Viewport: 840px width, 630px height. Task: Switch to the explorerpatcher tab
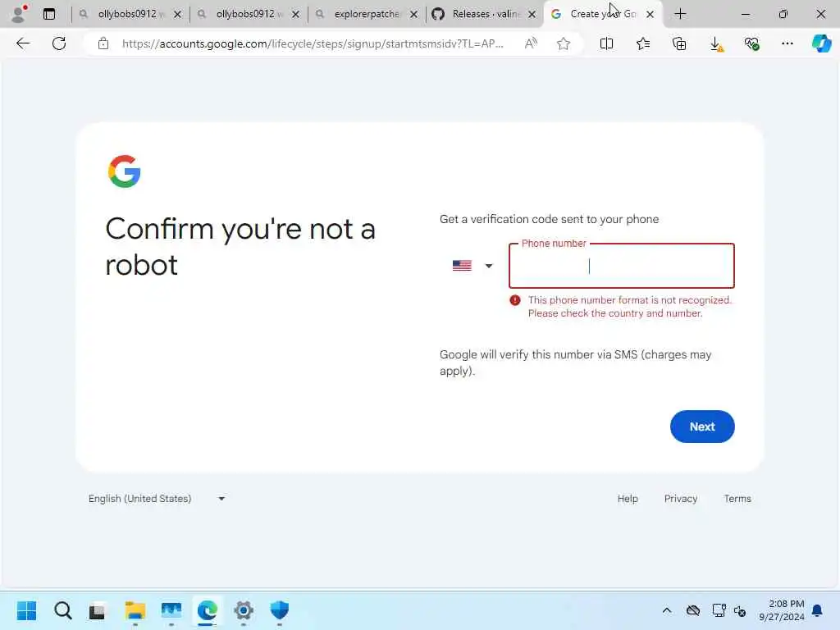(367, 14)
